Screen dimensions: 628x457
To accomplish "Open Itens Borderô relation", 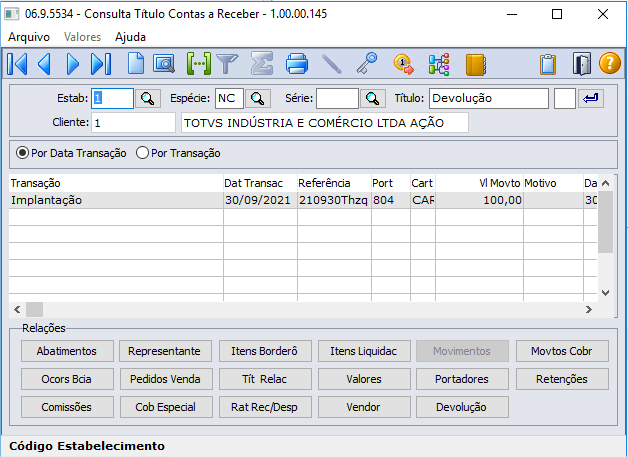I will (x=265, y=351).
